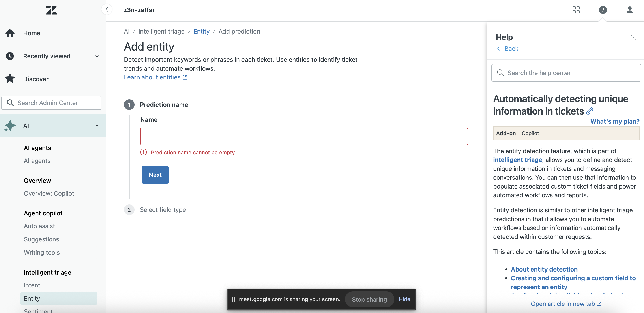Open the user profile icon
Viewport: 644px width, 313px height.
point(629,10)
